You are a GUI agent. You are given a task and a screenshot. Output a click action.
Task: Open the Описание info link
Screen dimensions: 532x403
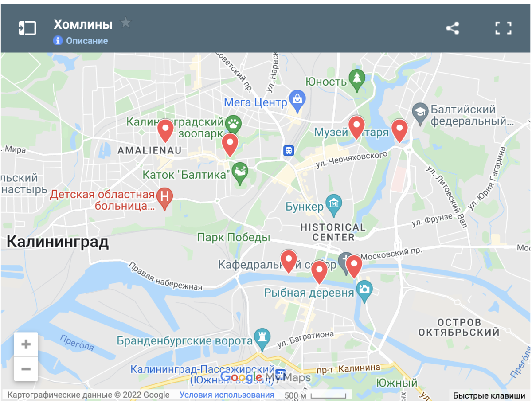(80, 41)
